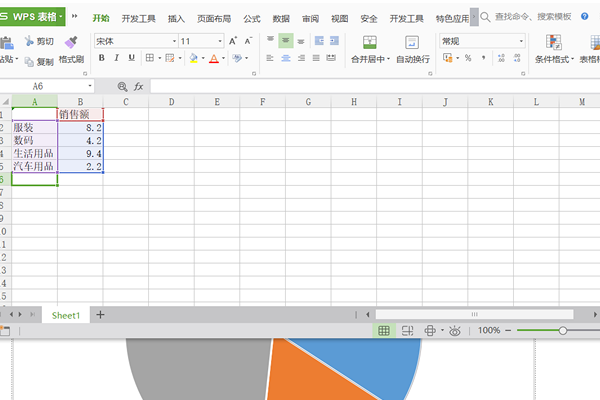600x400 pixels.
Task: Open the font name 宋体 dropdown
Action: point(174,41)
